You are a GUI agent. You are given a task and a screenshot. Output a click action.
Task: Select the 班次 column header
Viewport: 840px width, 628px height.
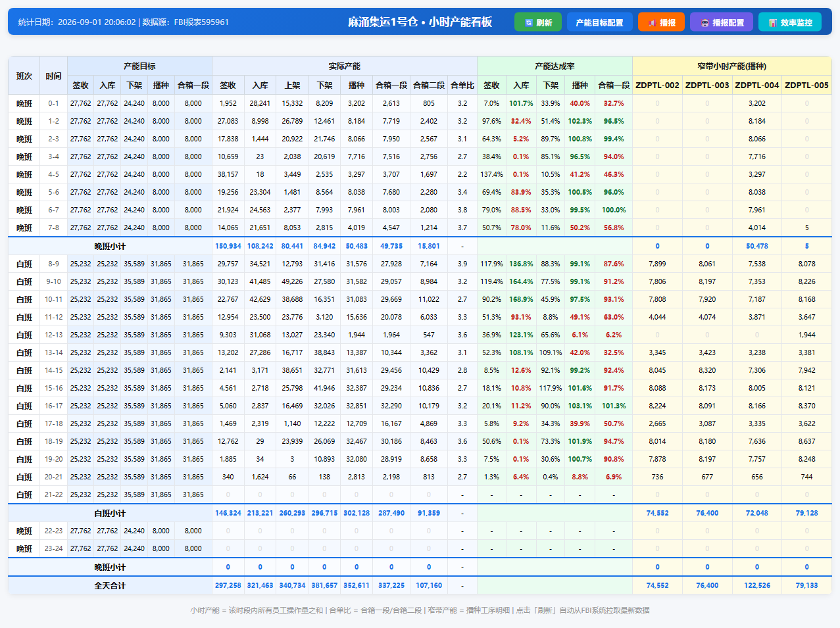pos(24,76)
